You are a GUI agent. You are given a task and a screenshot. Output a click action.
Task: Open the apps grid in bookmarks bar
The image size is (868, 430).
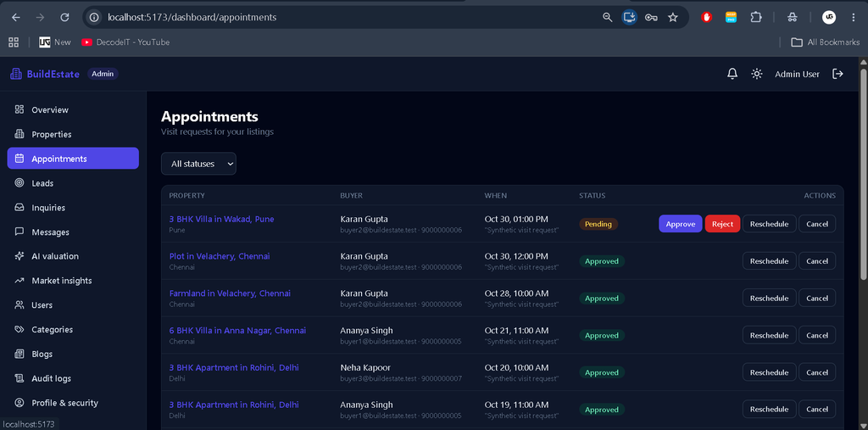[14, 42]
